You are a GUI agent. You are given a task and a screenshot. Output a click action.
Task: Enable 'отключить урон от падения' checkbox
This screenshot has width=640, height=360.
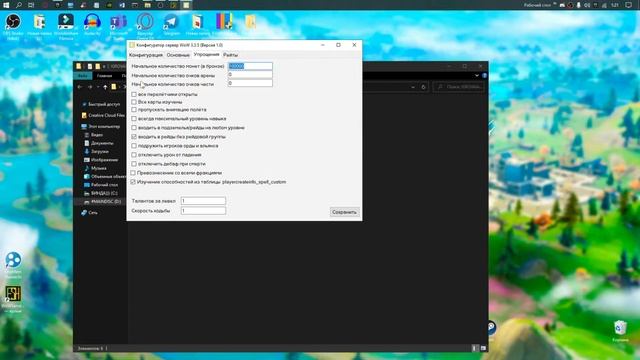tap(134, 155)
